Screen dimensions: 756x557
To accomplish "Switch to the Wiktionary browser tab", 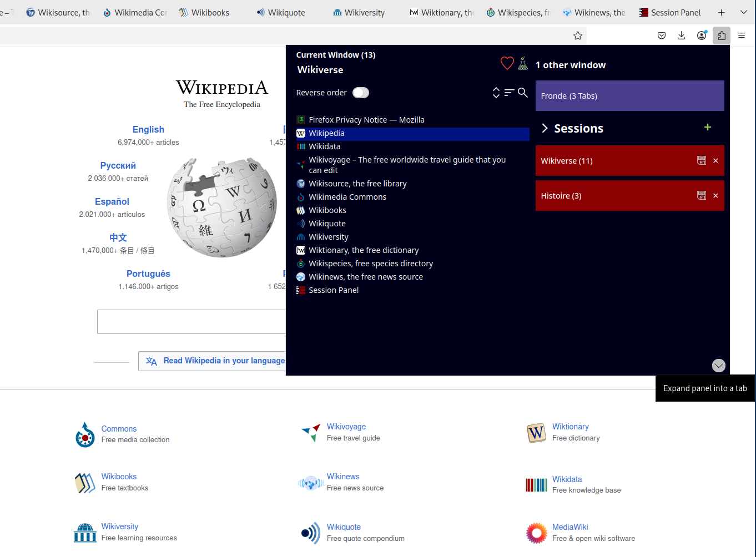I will 441,12.
